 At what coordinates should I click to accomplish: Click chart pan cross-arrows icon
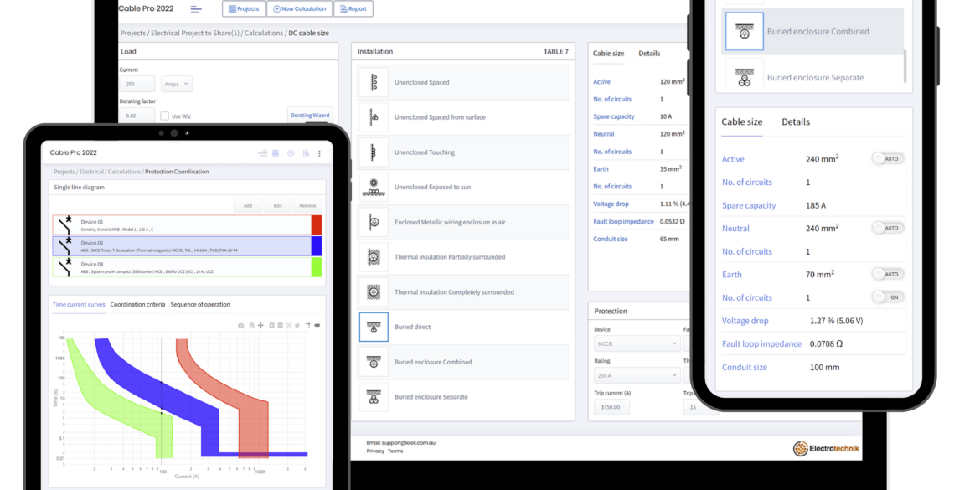260,325
